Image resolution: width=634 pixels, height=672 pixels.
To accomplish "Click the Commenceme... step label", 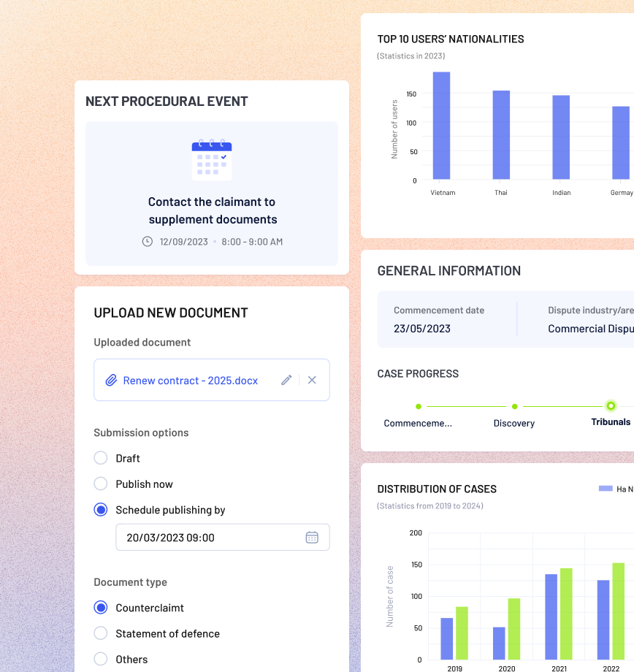I will click(x=418, y=424).
